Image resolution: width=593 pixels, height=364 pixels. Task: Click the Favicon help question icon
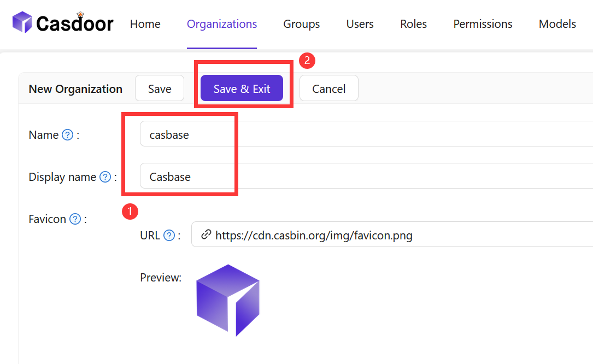pos(75,219)
